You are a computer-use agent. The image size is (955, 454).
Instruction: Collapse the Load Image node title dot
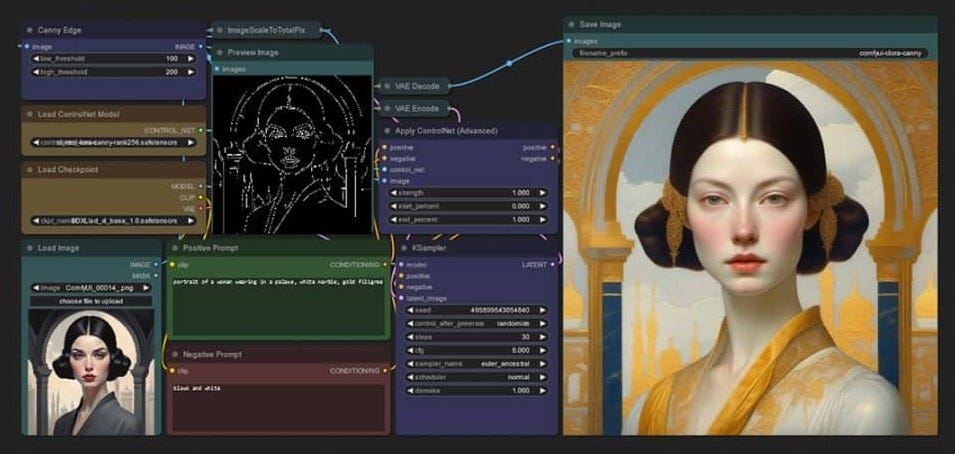coord(30,248)
